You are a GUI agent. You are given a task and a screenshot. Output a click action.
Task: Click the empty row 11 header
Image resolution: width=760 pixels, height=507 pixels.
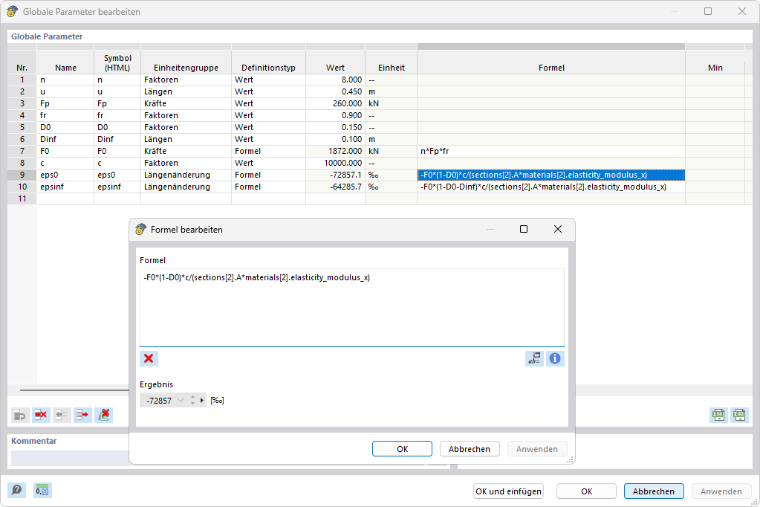click(22, 199)
